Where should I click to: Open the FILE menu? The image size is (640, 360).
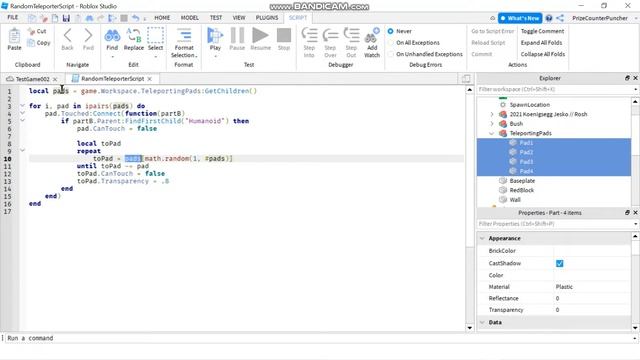[x=13, y=18]
